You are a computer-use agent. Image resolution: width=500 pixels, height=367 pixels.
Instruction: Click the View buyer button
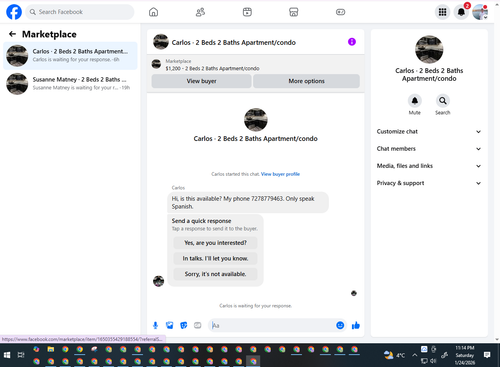pos(201,81)
